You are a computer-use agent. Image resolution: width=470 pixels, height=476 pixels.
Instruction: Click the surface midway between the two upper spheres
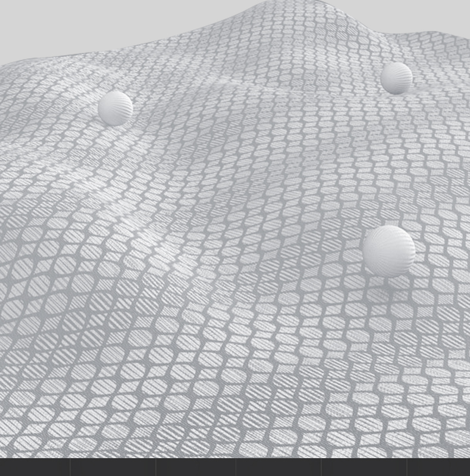(x=256, y=93)
